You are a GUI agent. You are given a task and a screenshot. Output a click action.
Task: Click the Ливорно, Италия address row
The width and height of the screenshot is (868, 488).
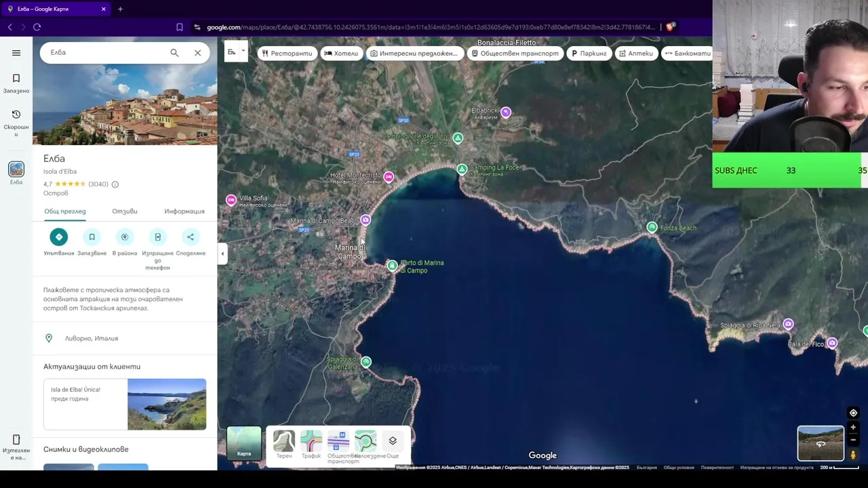click(125, 338)
